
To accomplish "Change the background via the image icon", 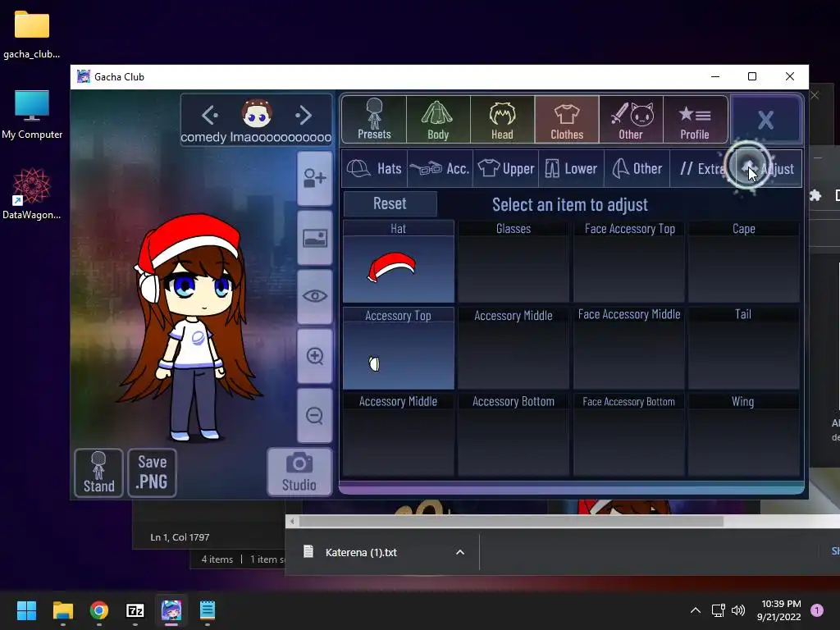I will pyautogui.click(x=315, y=238).
